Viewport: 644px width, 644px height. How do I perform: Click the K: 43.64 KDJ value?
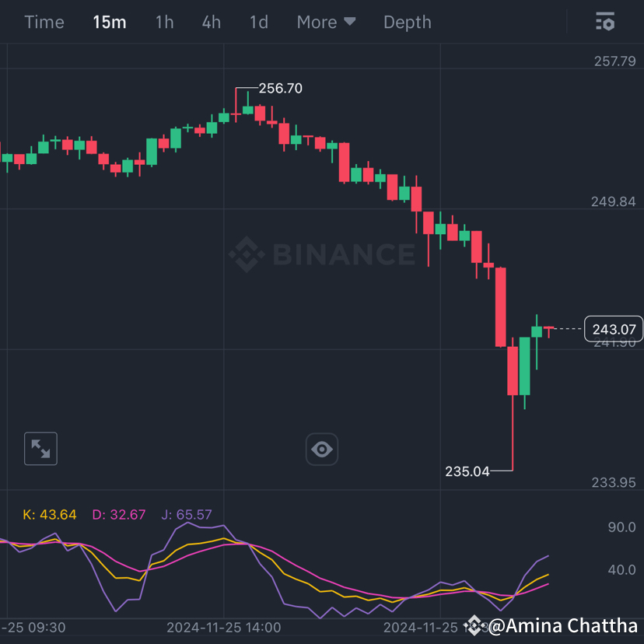click(x=50, y=514)
